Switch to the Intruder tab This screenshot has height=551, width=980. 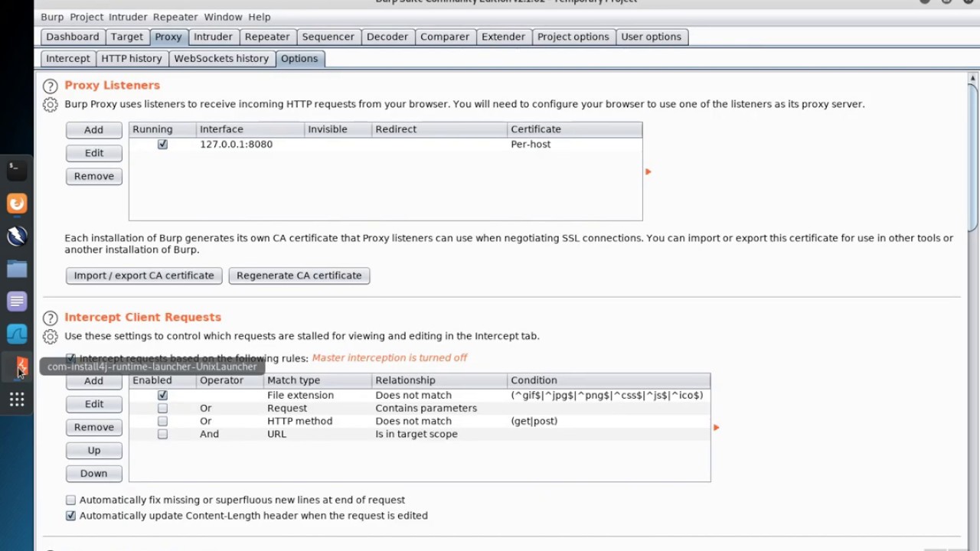213,37
